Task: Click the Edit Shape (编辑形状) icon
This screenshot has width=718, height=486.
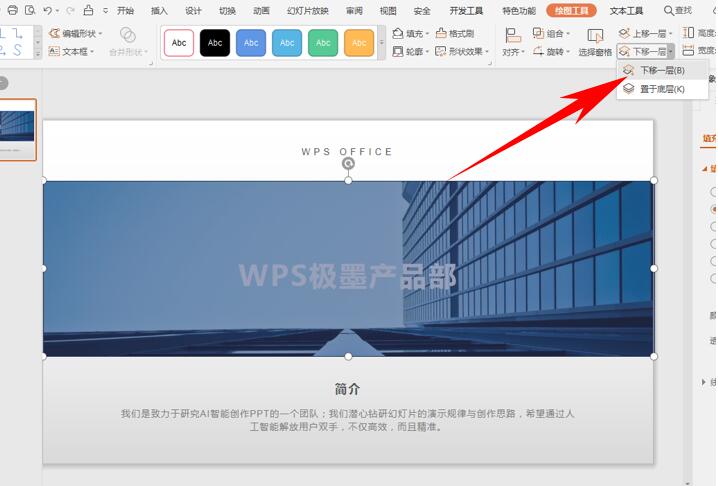Action: [x=54, y=33]
